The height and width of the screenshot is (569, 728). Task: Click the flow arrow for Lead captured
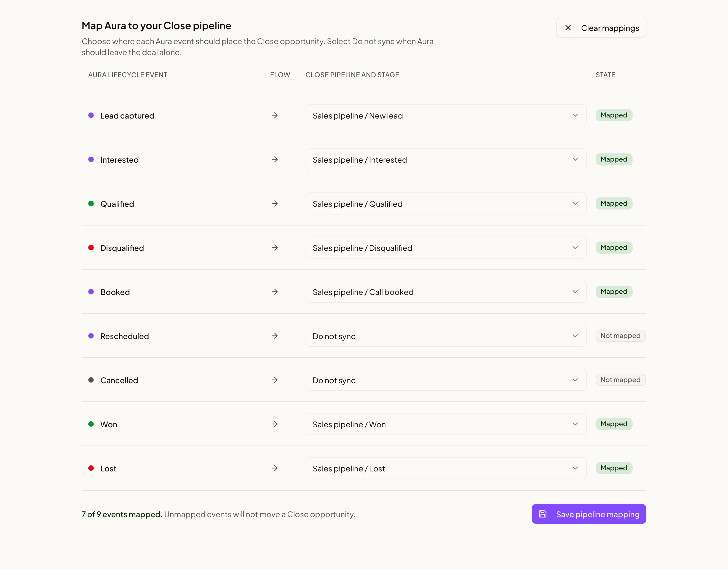pyautogui.click(x=275, y=115)
